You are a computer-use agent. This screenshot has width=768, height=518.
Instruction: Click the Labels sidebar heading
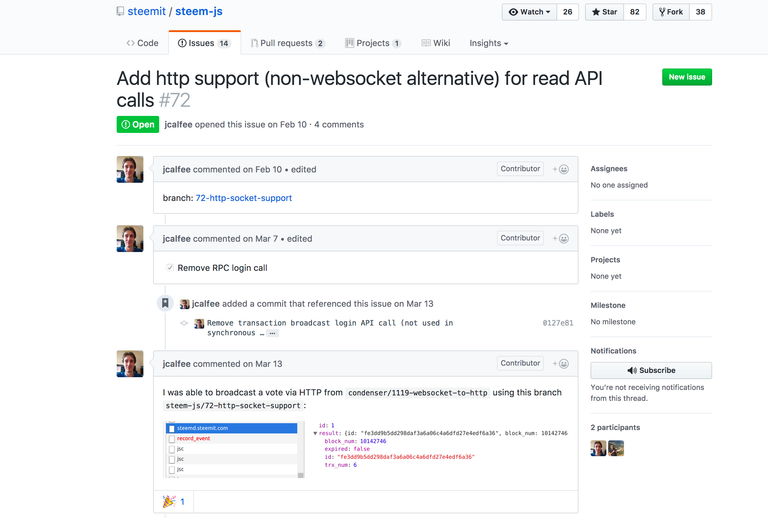(x=602, y=214)
